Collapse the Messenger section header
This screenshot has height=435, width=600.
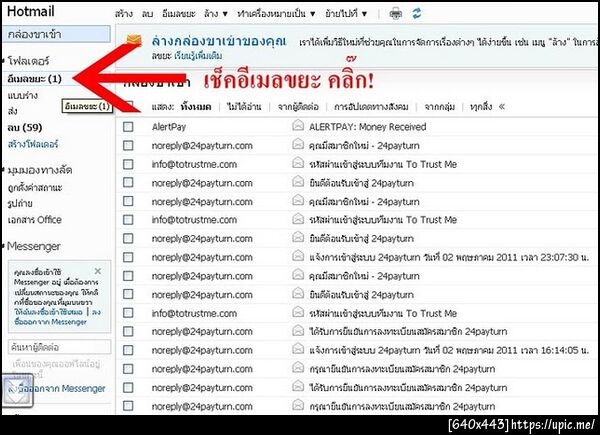pyautogui.click(x=33, y=246)
